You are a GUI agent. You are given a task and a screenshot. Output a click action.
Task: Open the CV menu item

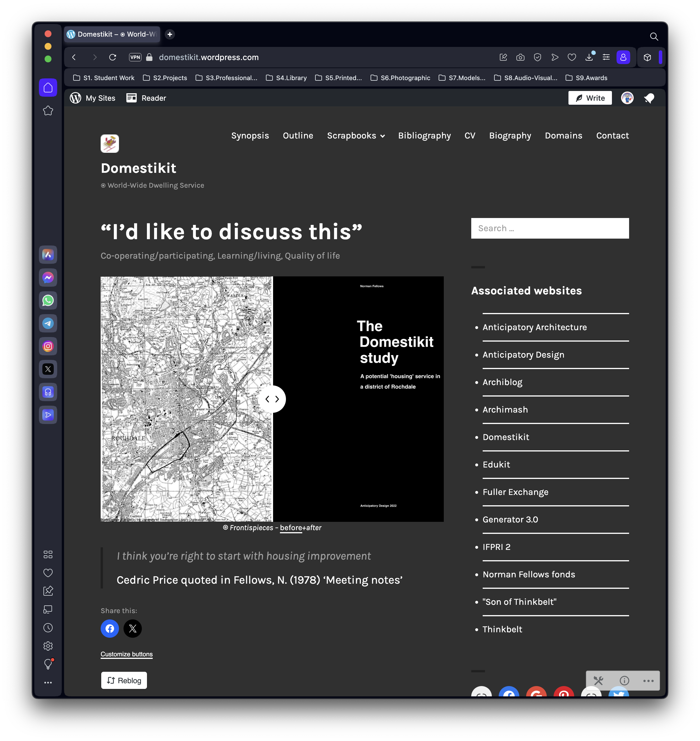coord(470,136)
